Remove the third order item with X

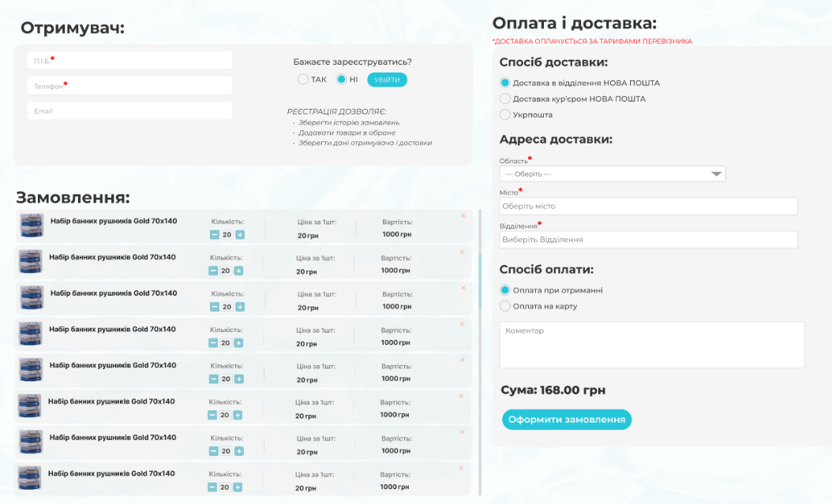click(463, 289)
